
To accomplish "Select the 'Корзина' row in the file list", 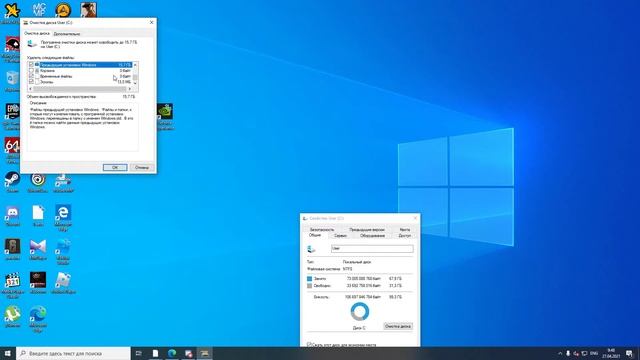I will pos(80,70).
